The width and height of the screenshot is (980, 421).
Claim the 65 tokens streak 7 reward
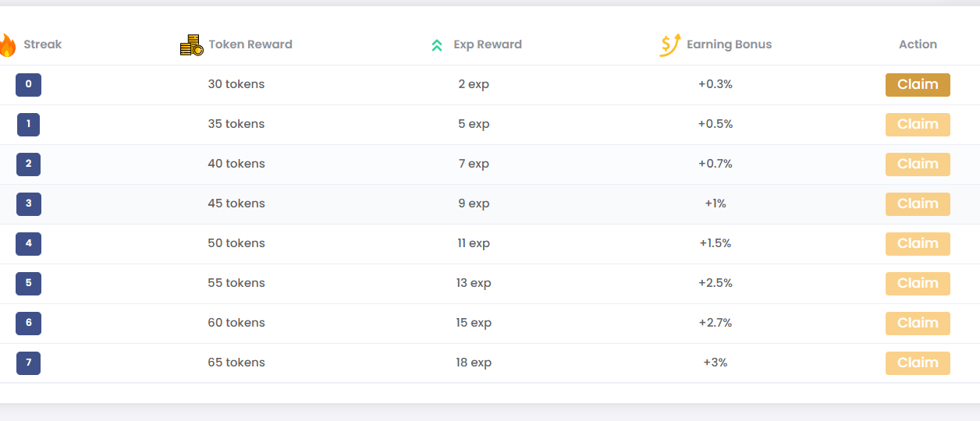[x=918, y=363]
